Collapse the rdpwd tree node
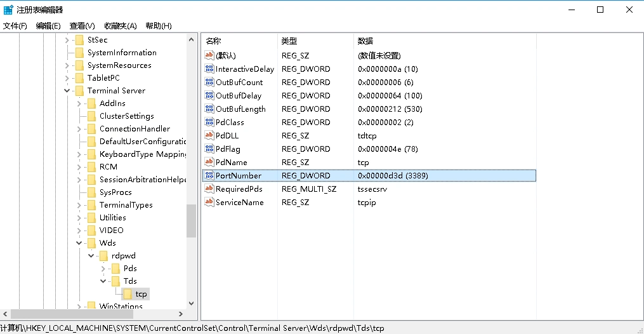 (x=91, y=256)
